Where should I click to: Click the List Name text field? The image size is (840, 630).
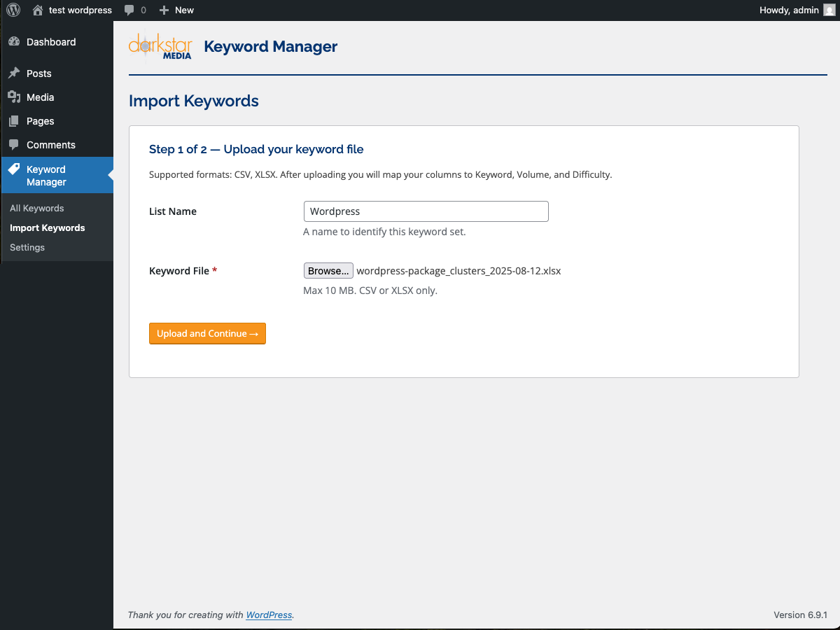(x=426, y=211)
